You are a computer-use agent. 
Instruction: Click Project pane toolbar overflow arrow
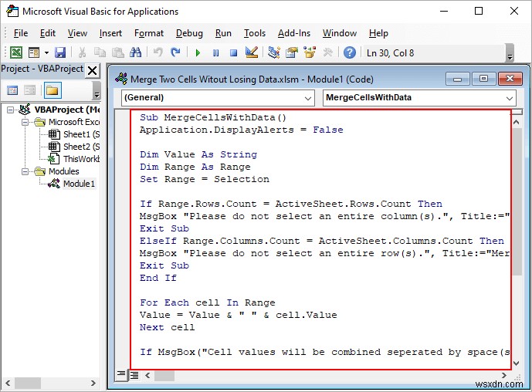click(97, 90)
